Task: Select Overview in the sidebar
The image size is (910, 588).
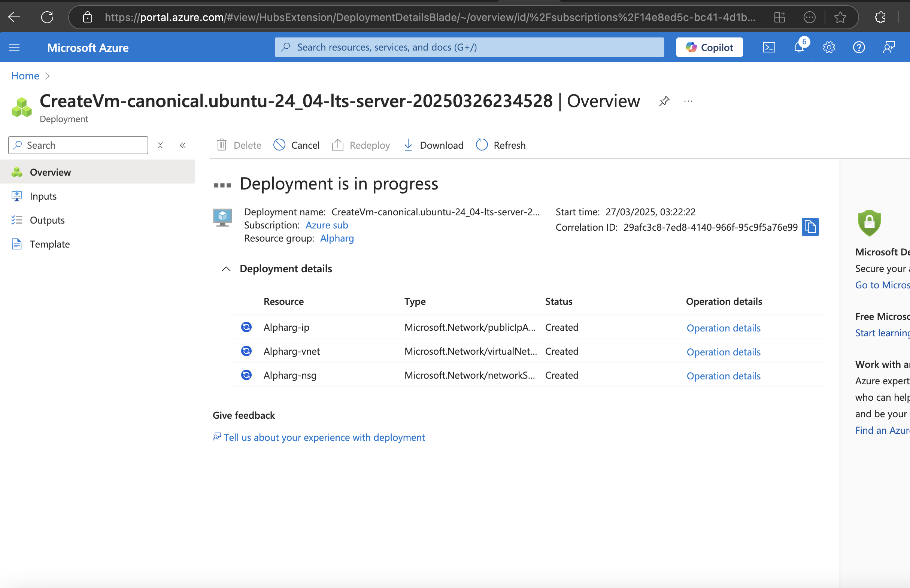Action: [97, 172]
